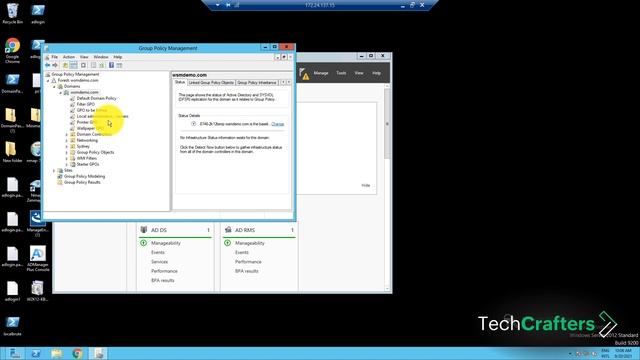640x360 pixels.
Task: Click Hide in Server Manager welcome tile
Action: [366, 185]
